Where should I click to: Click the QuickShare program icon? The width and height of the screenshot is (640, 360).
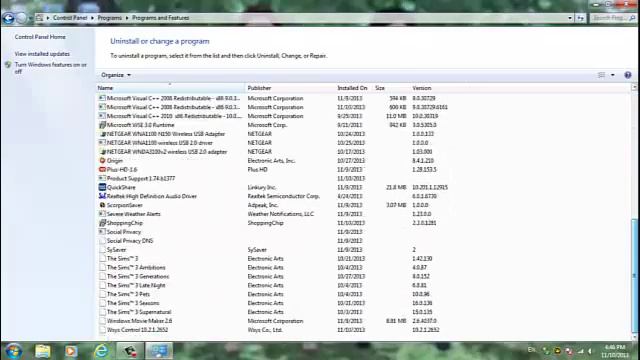click(x=102, y=187)
